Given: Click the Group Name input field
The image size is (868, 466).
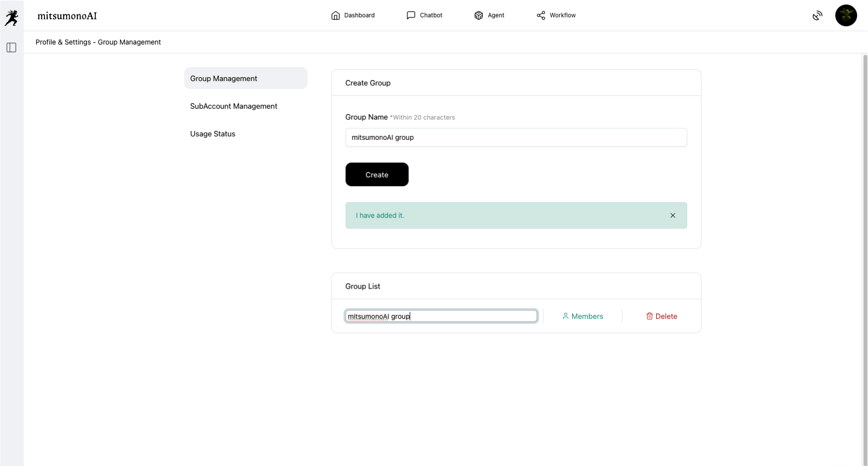Looking at the screenshot, I should coord(516,137).
